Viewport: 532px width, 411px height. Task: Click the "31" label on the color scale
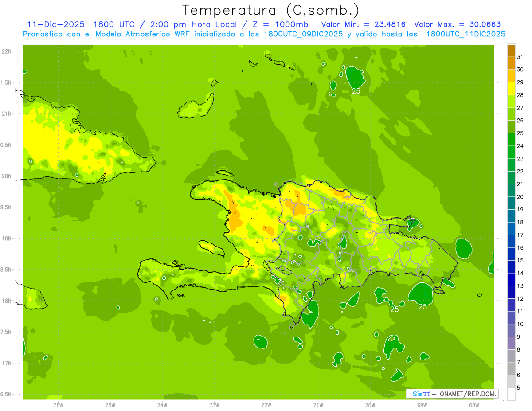point(520,57)
